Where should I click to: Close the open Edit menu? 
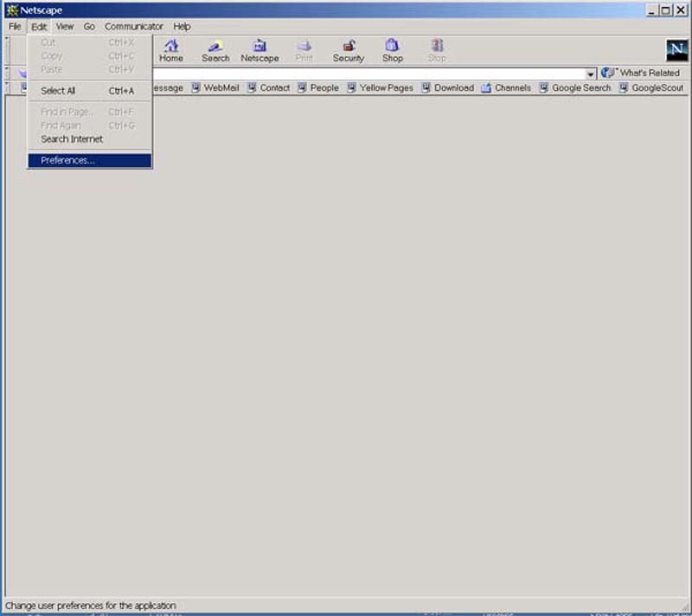[x=39, y=27]
